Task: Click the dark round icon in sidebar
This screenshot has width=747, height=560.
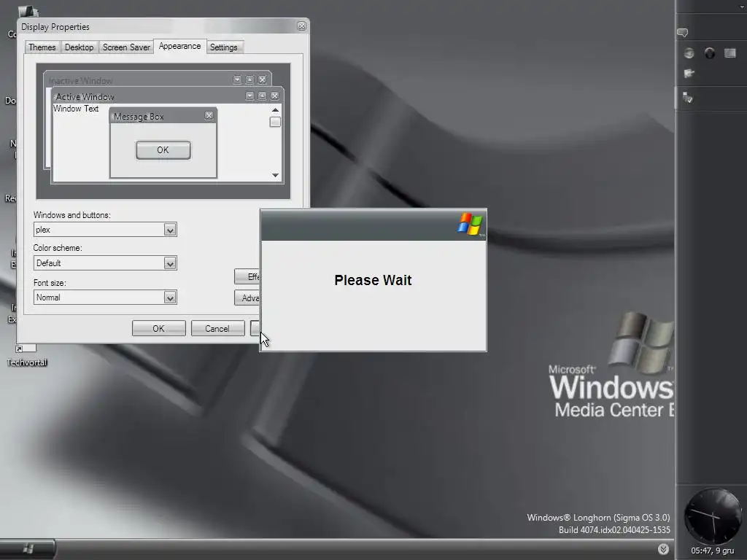Action: (710, 53)
